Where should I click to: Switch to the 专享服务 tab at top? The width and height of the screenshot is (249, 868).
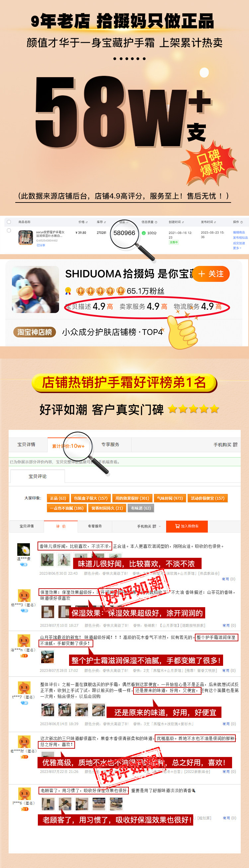pyautogui.click(x=110, y=444)
